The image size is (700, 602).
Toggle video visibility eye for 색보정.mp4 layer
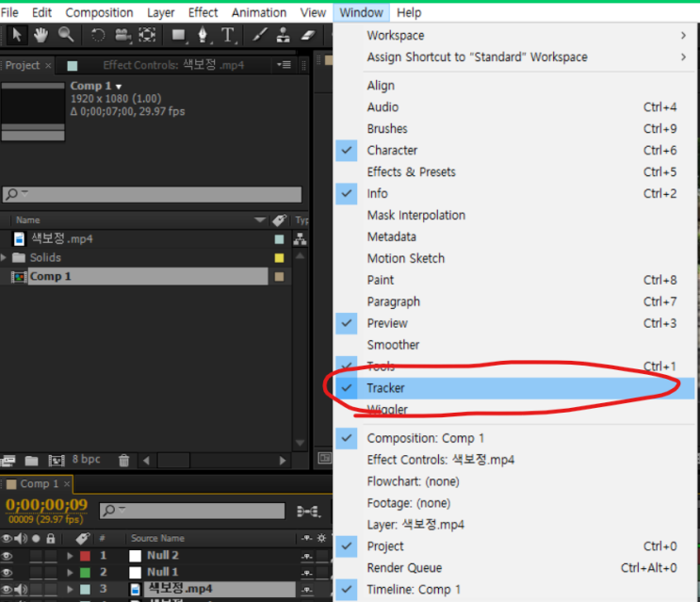pyautogui.click(x=7, y=589)
